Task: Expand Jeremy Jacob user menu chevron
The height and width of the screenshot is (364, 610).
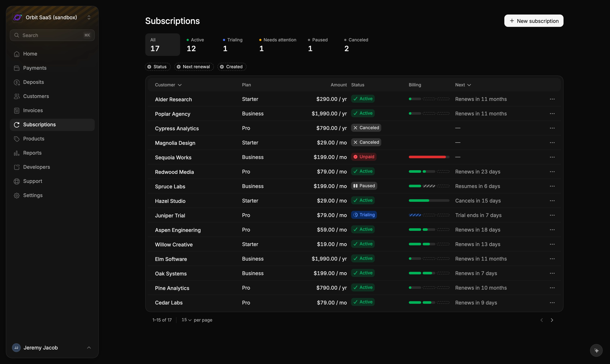Action: point(89,347)
